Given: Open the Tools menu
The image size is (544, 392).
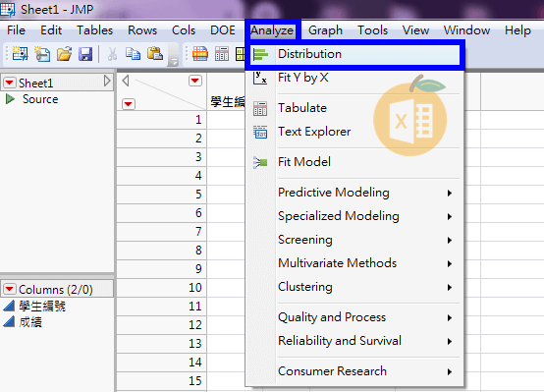Looking at the screenshot, I should click(372, 30).
